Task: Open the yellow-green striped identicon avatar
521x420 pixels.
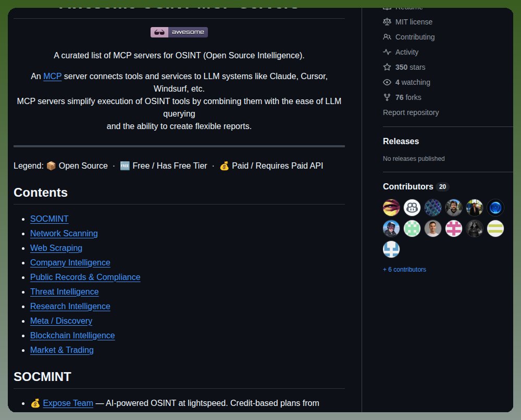Action: click(x=495, y=228)
